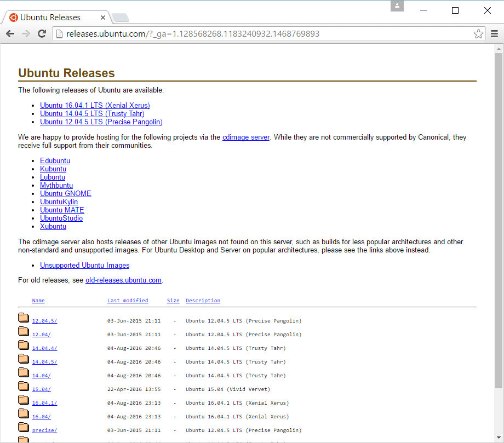The width and height of the screenshot is (504, 443).
Task: Close the Ubuntu Releases tab
Action: tap(103, 18)
